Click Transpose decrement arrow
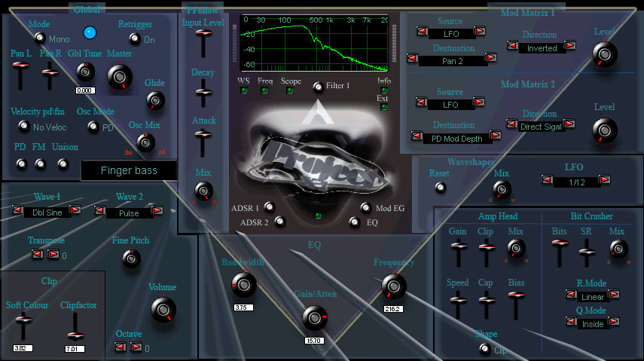 click(x=38, y=254)
